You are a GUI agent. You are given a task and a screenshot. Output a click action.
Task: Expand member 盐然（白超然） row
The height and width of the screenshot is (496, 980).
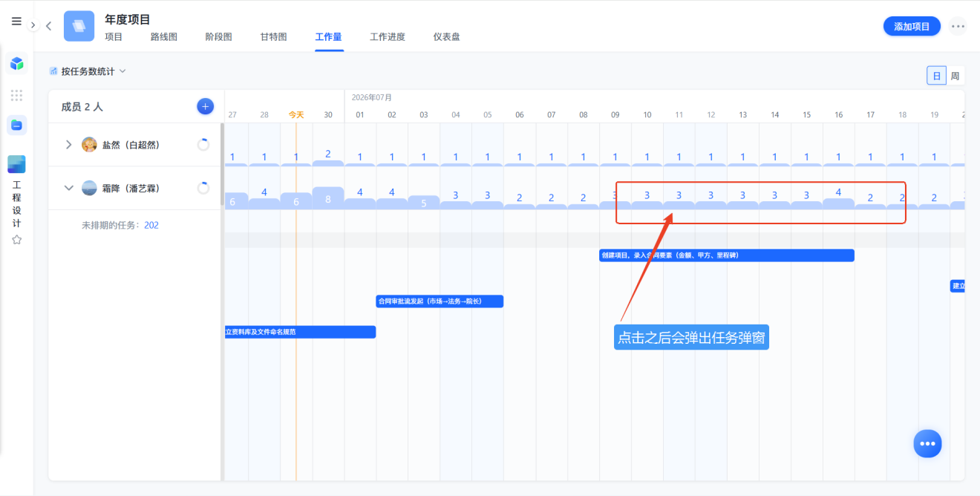(69, 145)
